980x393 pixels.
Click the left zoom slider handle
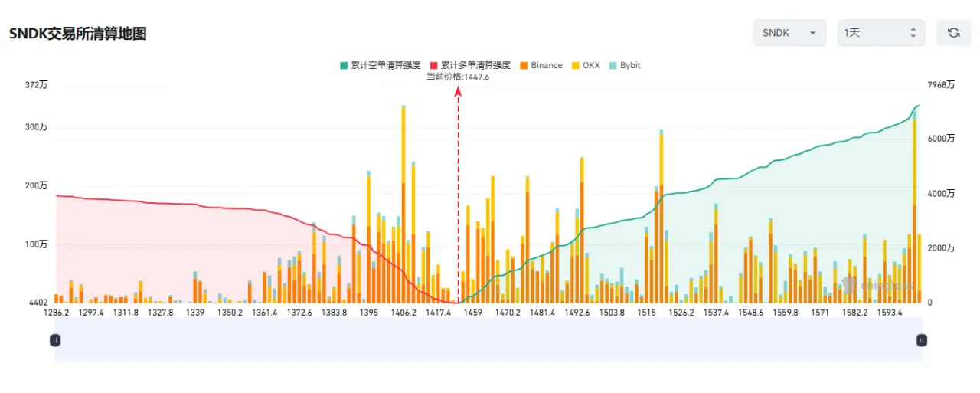coord(55,340)
